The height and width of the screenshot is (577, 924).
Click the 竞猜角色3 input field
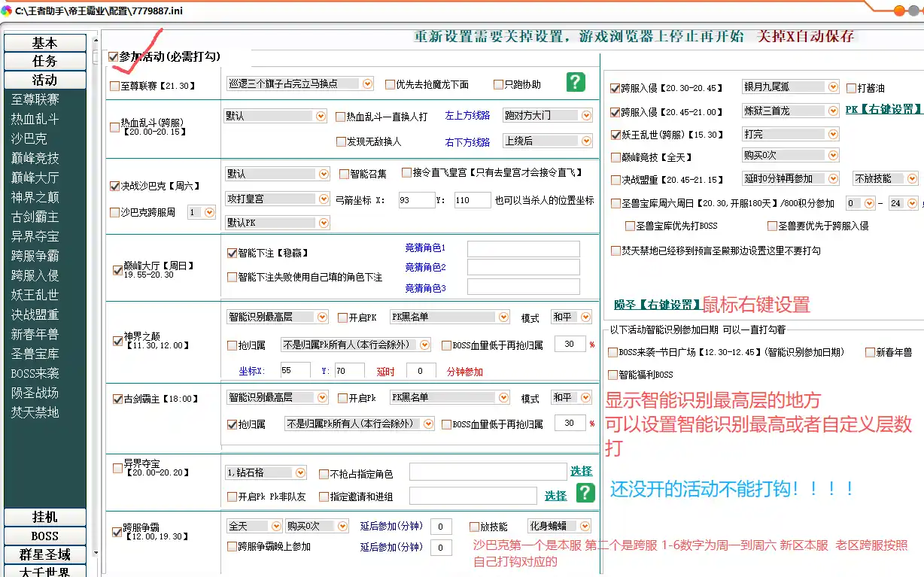[524, 287]
